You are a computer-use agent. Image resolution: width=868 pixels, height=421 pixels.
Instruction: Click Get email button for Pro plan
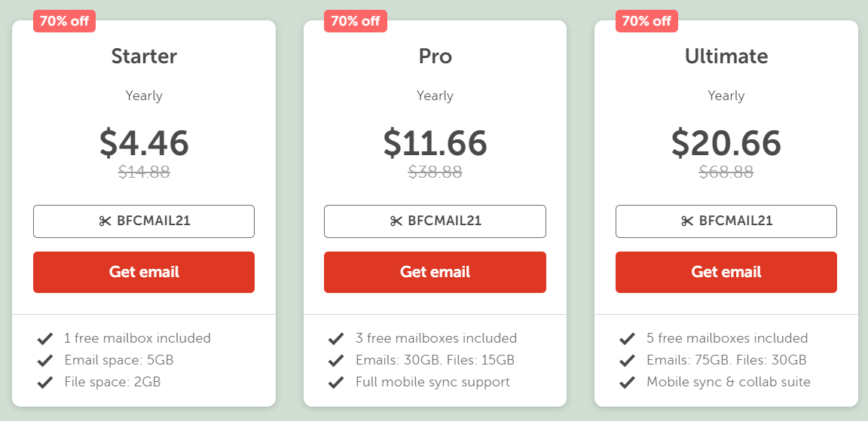pyautogui.click(x=435, y=272)
